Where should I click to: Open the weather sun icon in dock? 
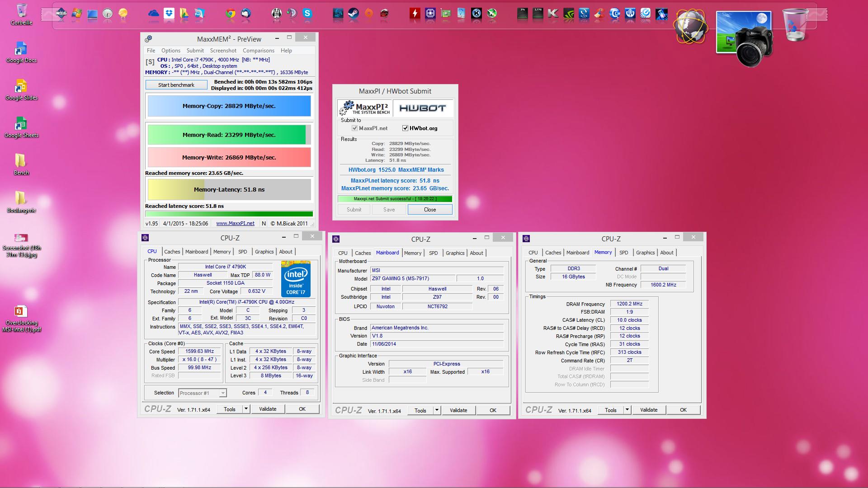coord(123,14)
